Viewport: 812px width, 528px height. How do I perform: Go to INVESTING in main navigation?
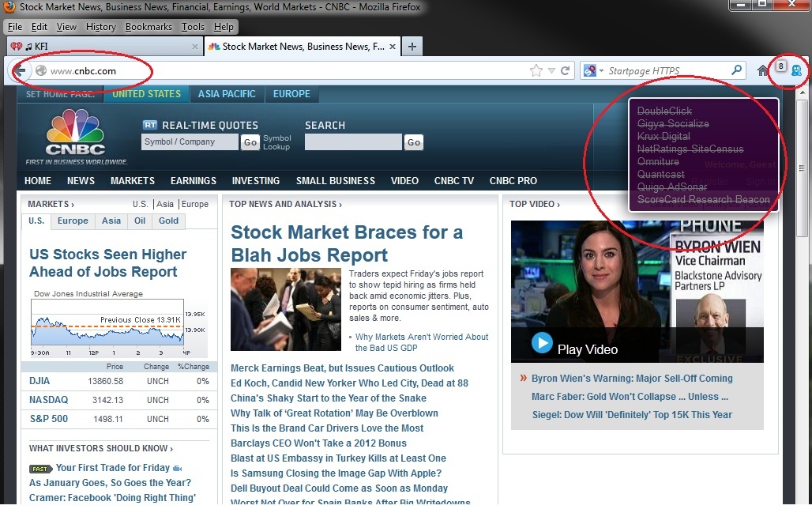tap(256, 181)
